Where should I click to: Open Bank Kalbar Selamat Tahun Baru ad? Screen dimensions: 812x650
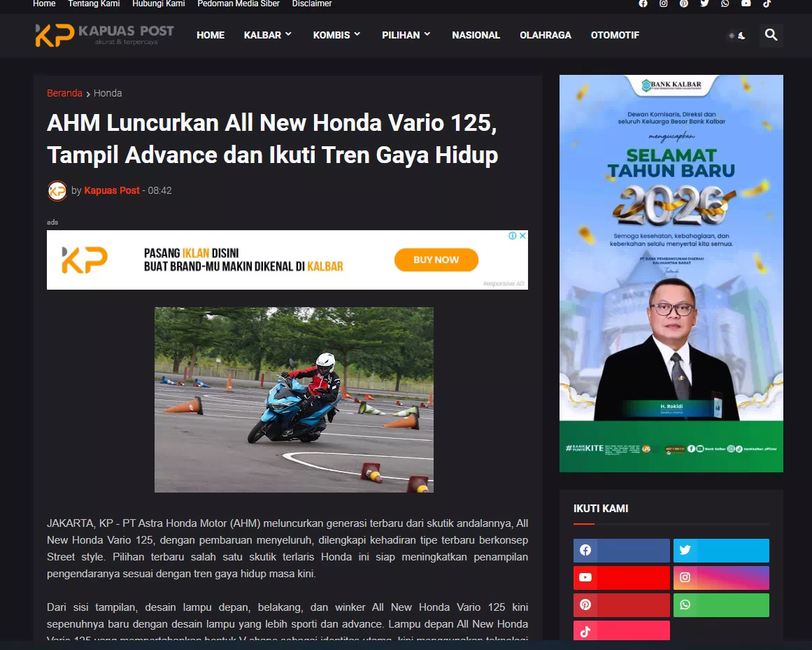click(671, 274)
